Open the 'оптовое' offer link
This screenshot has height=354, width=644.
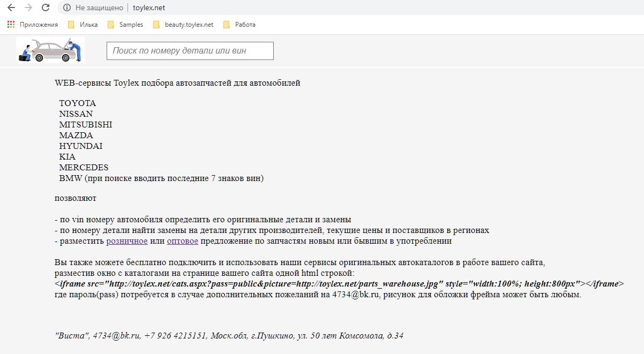point(183,241)
